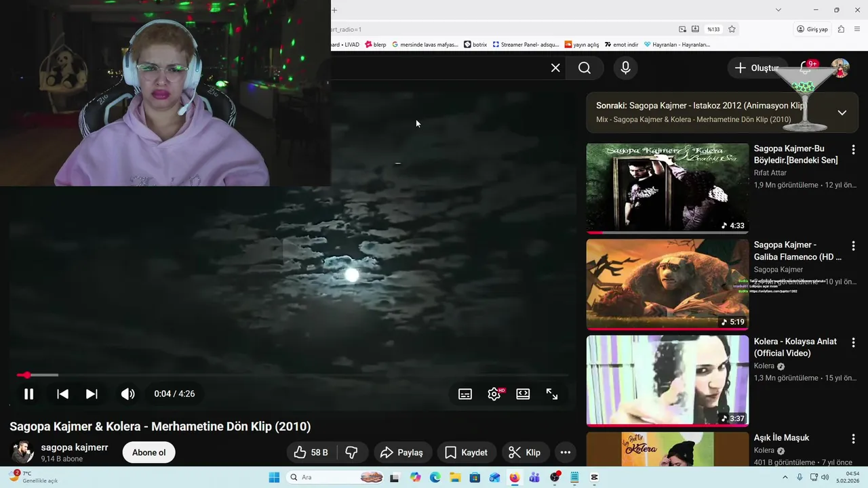Bookmark this page with the star icon
Screen dimensions: 868x488
(732, 29)
